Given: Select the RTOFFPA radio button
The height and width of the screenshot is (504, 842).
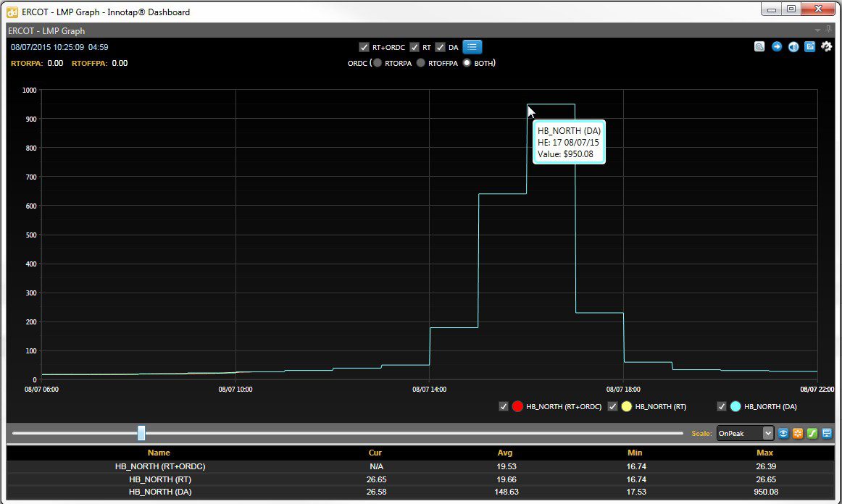Looking at the screenshot, I should tap(420, 63).
